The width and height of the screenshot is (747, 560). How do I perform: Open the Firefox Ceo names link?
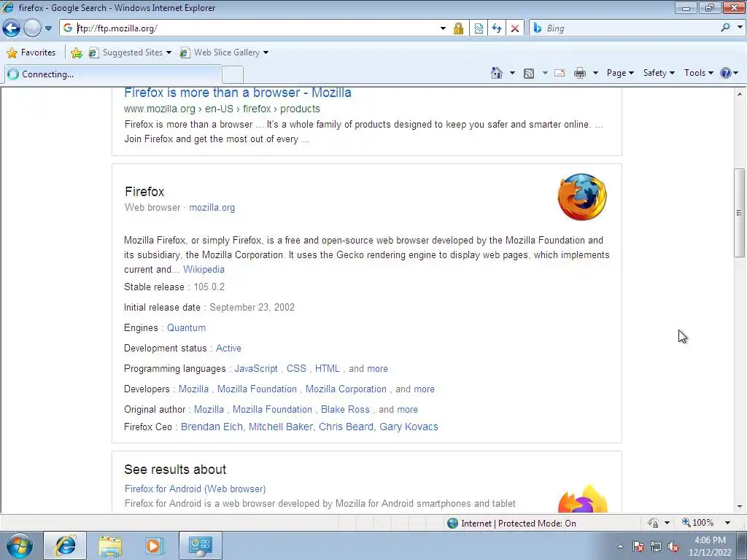pos(309,427)
